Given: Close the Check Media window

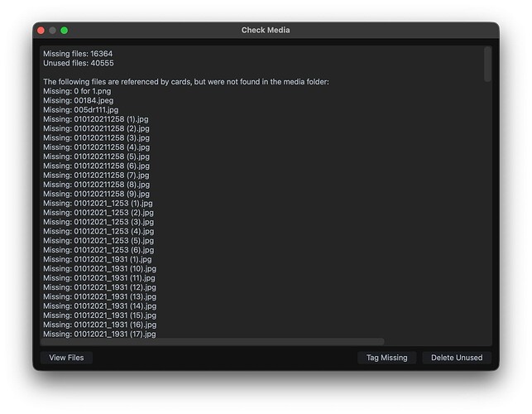Looking at the screenshot, I should pos(41,31).
